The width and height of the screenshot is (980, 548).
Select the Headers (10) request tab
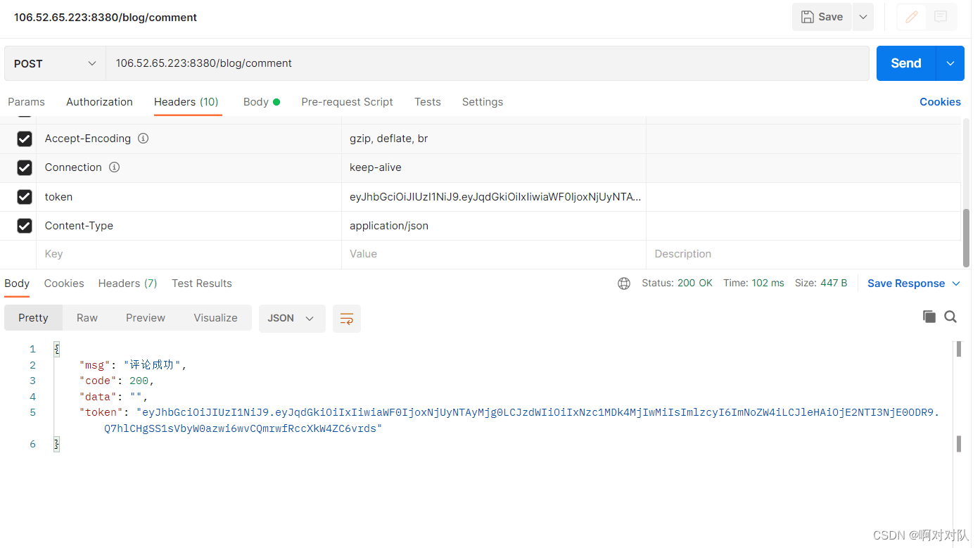point(186,102)
